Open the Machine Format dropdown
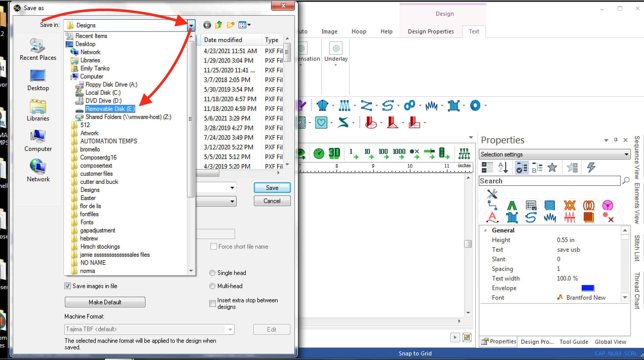The image size is (644, 360). pos(230,329)
